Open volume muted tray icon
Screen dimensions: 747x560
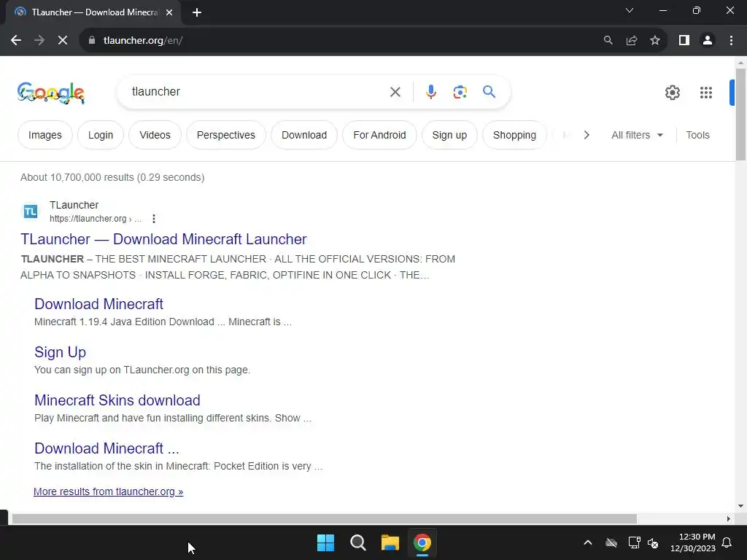(653, 542)
